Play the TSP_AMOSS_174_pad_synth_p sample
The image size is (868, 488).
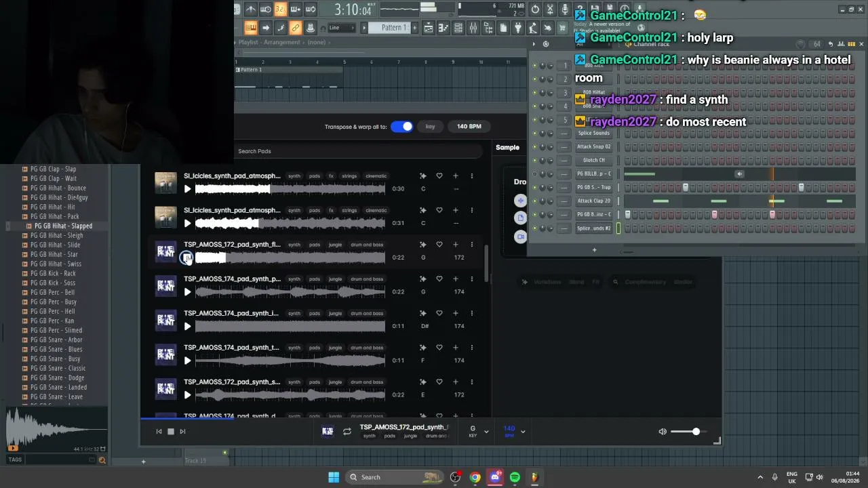pos(188,292)
